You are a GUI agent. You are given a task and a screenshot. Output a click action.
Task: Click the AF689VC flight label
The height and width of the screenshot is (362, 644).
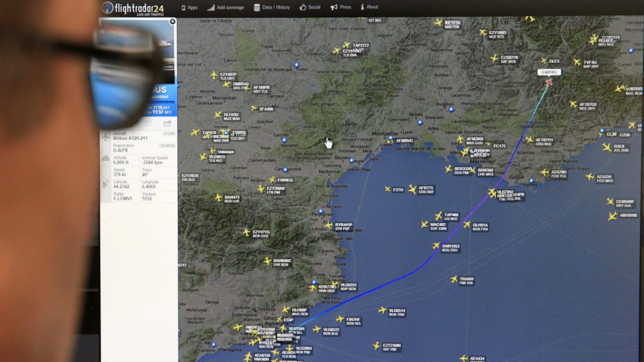(x=405, y=141)
